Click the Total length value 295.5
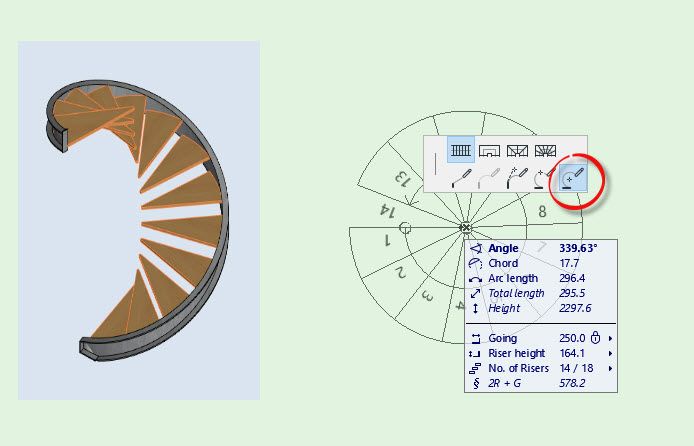The width and height of the screenshot is (694, 446). click(572, 293)
